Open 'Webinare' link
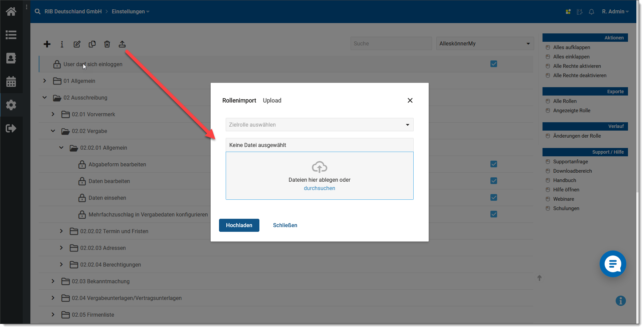 (x=564, y=199)
